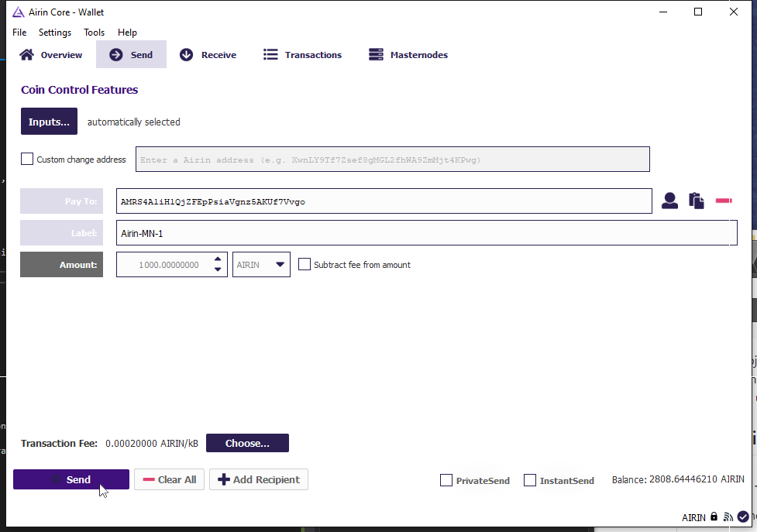Go to the Transactions tab
This screenshot has width=757, height=532.
pos(303,54)
